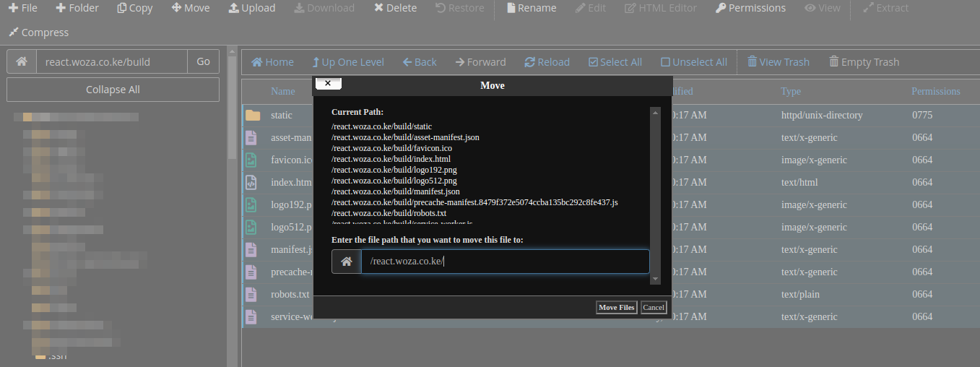Sort by Type column header
This screenshot has width=980, height=367.
tap(791, 92)
